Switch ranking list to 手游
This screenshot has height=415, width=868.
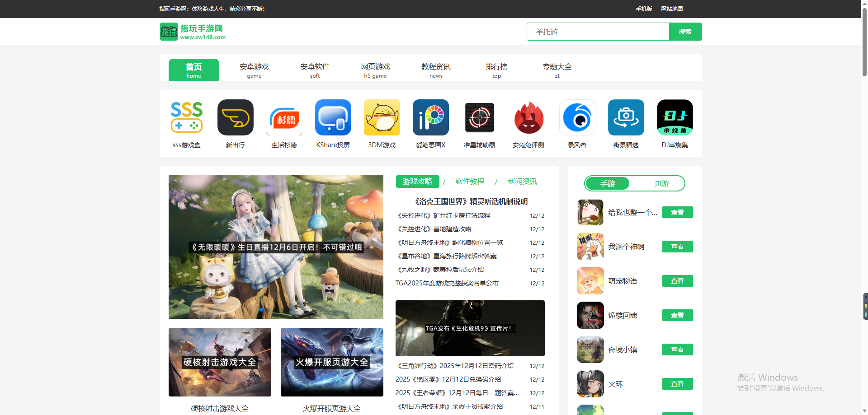coord(607,183)
